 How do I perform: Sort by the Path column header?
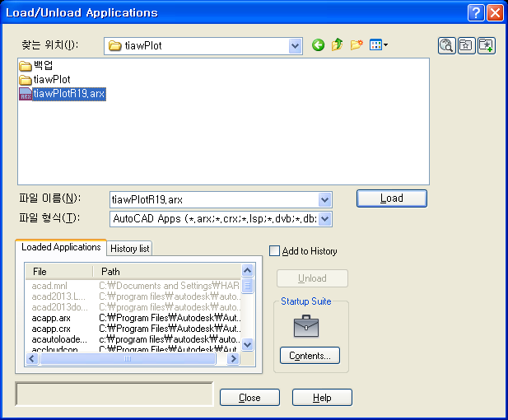(x=167, y=272)
